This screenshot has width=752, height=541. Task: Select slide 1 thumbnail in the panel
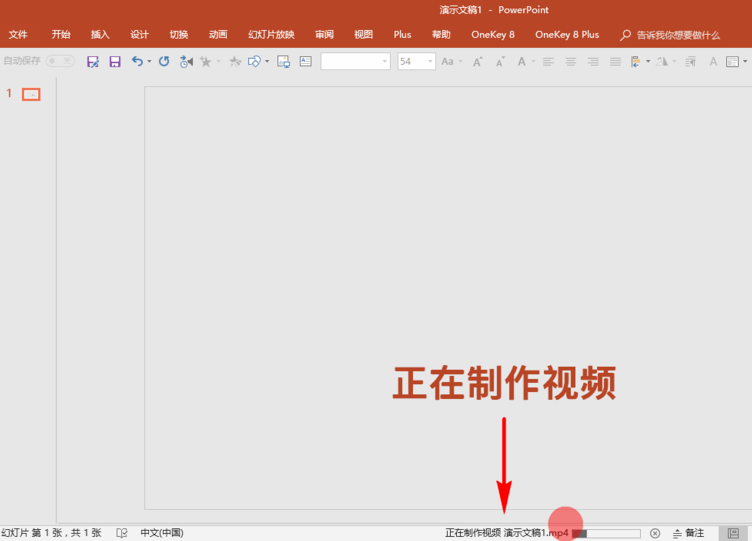(31, 94)
